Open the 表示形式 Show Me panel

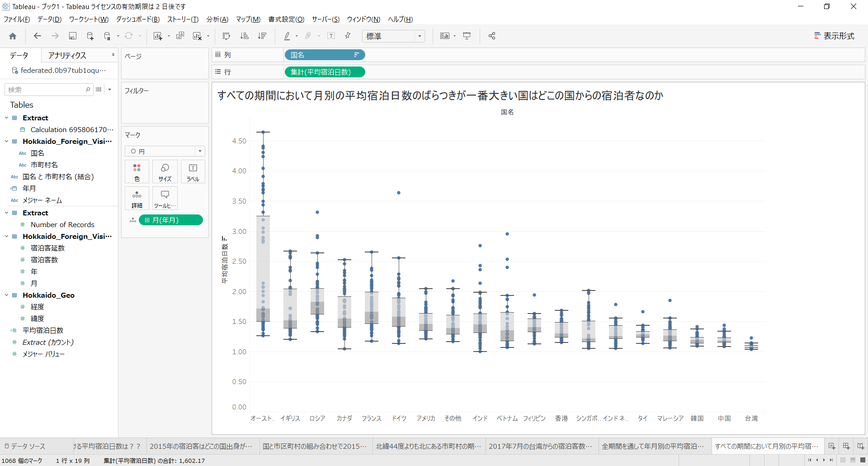[x=834, y=36]
